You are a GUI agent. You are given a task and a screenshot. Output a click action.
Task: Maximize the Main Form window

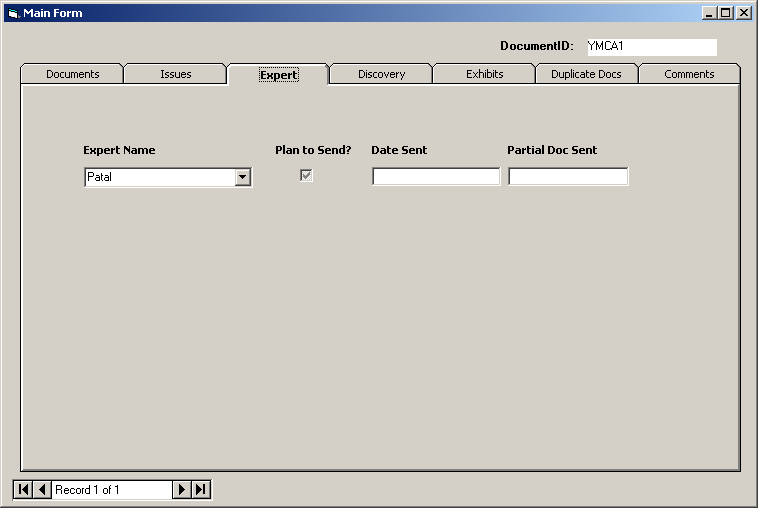(x=726, y=13)
